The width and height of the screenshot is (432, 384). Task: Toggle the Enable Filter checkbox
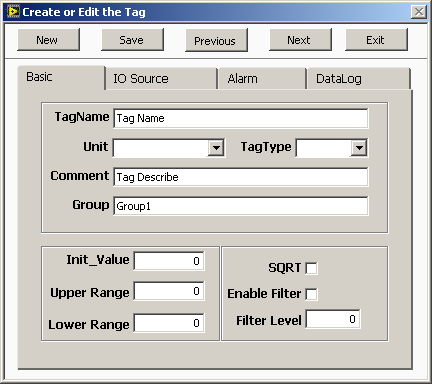tap(312, 294)
